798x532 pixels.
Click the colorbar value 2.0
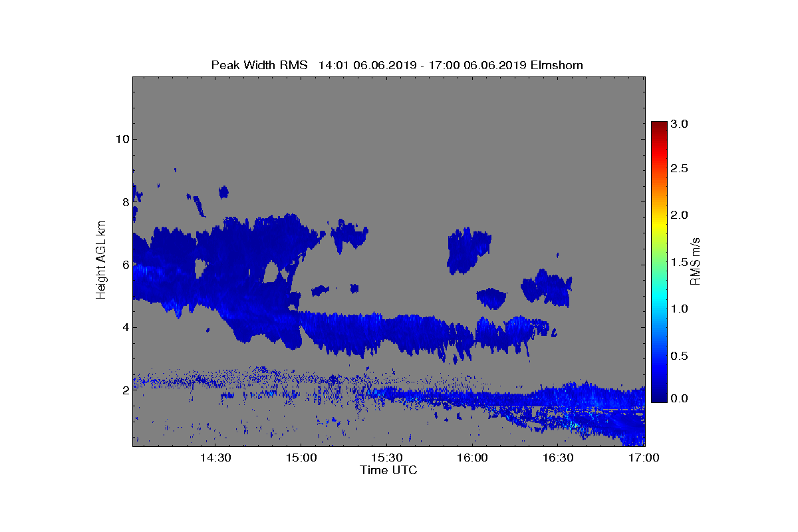click(x=680, y=215)
